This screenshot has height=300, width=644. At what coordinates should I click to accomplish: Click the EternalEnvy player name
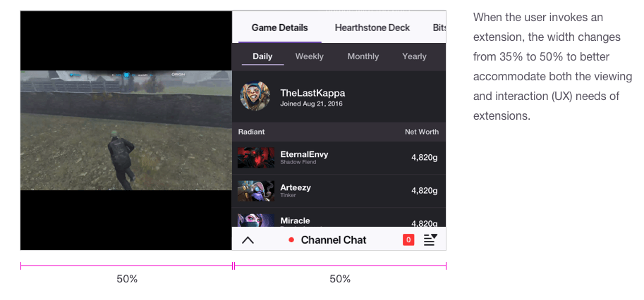point(304,154)
